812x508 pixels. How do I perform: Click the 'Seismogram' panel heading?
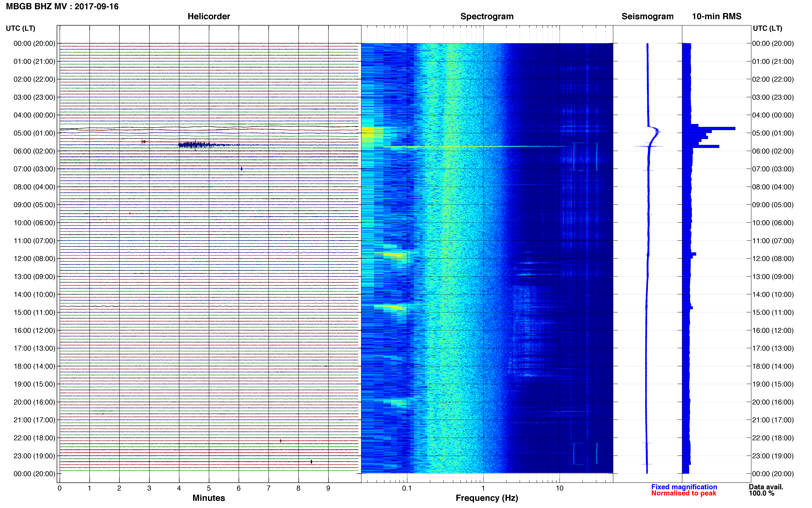[648, 16]
